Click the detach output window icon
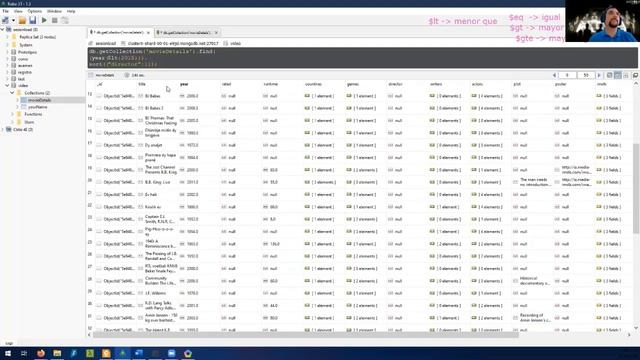Image resolution: width=640 pixels, height=360 pixels. pos(635,75)
